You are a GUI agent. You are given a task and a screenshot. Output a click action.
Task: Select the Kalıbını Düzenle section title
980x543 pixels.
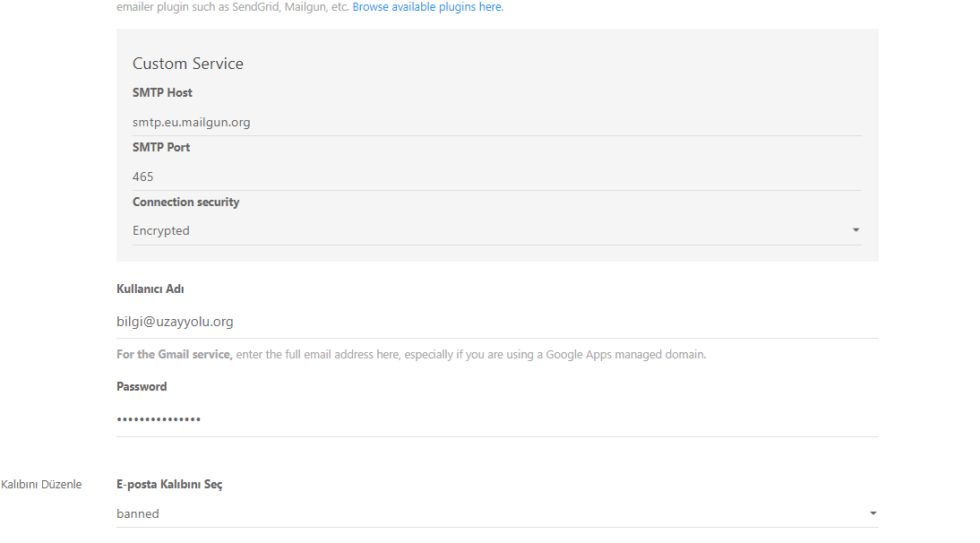[x=41, y=485]
